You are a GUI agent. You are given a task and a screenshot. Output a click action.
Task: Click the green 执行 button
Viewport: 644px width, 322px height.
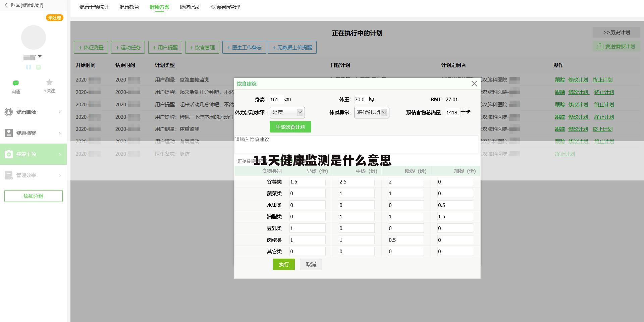pyautogui.click(x=284, y=264)
